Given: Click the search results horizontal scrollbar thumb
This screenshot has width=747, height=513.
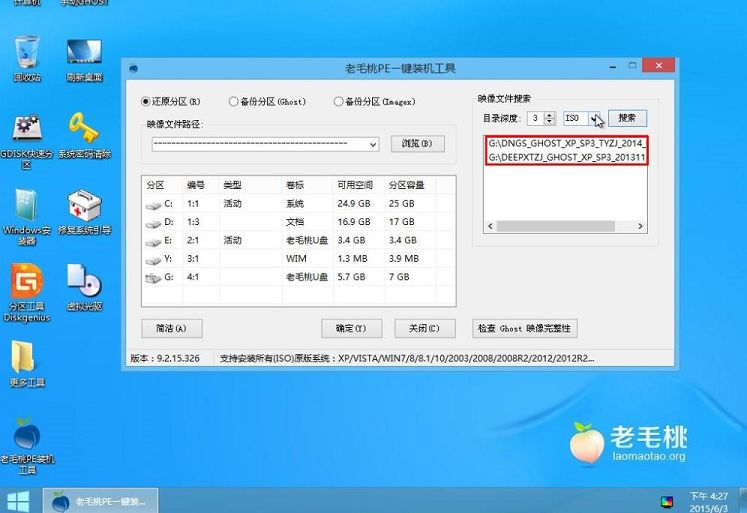Looking at the screenshot, I should click(555, 226).
